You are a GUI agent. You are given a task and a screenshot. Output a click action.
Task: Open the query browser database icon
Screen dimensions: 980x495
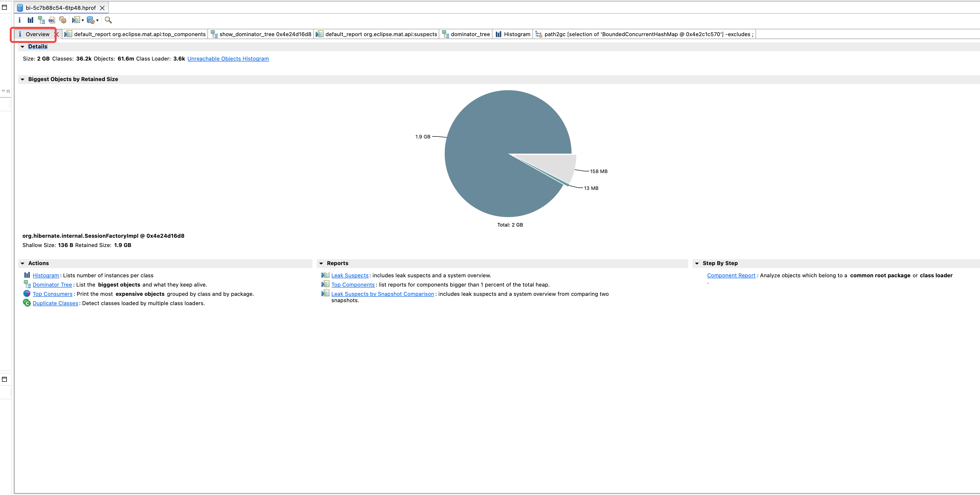point(91,20)
